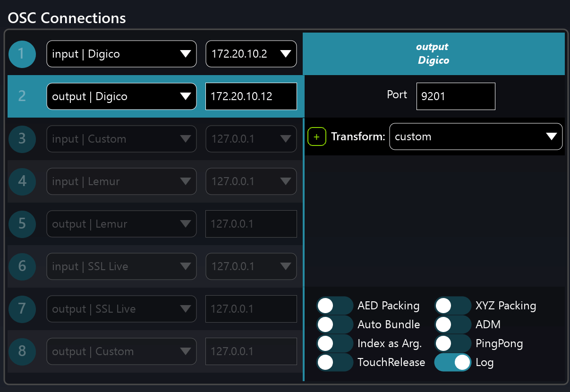This screenshot has height=392, width=570.
Task: Open the Transform custom dropdown
Action: point(476,137)
